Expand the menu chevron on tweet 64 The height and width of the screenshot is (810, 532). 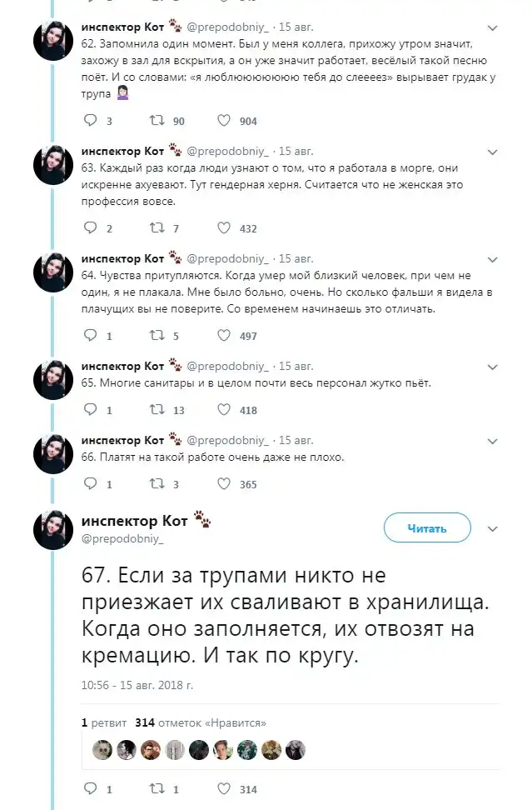(493, 258)
